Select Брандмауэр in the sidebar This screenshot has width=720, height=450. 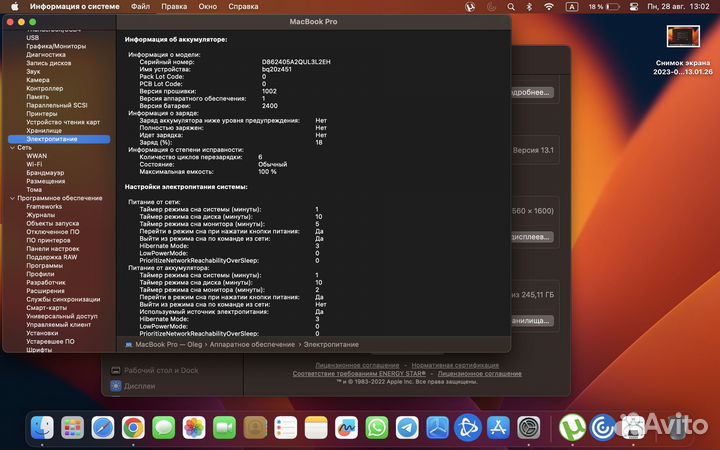point(45,173)
